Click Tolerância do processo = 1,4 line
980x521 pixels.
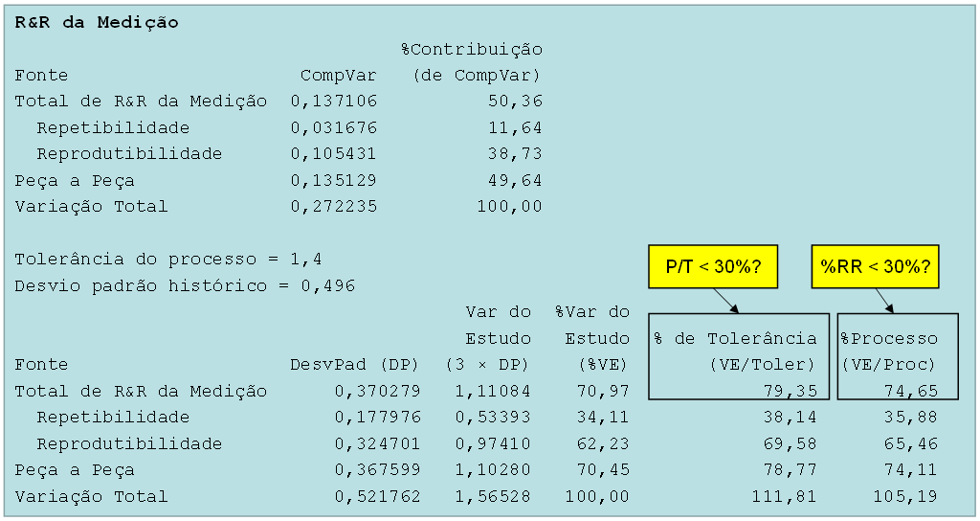(168, 259)
